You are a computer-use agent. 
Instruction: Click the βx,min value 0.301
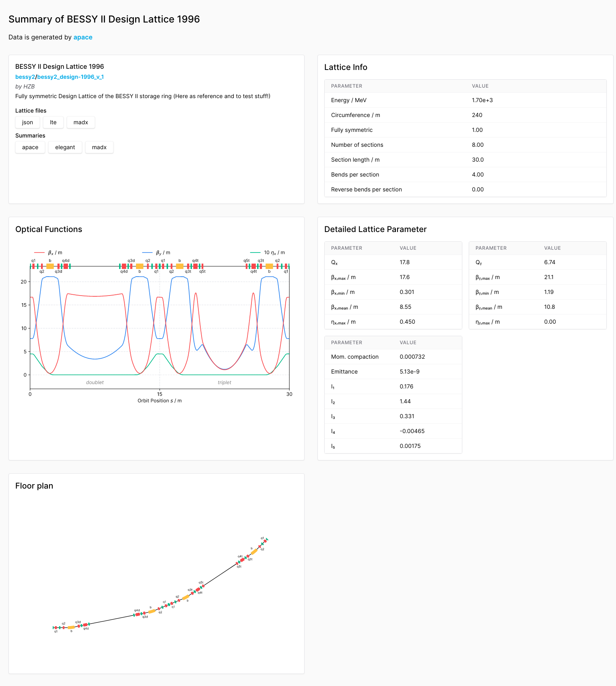[x=407, y=292]
